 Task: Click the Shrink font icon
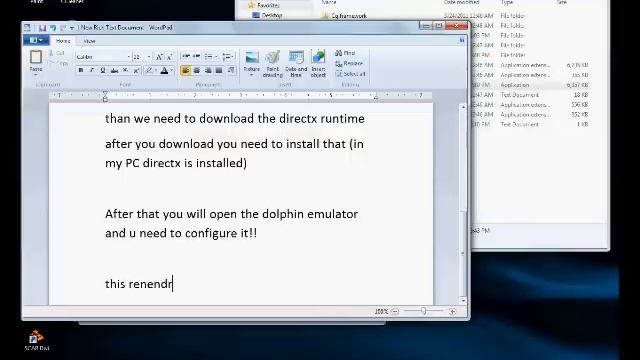click(169, 57)
